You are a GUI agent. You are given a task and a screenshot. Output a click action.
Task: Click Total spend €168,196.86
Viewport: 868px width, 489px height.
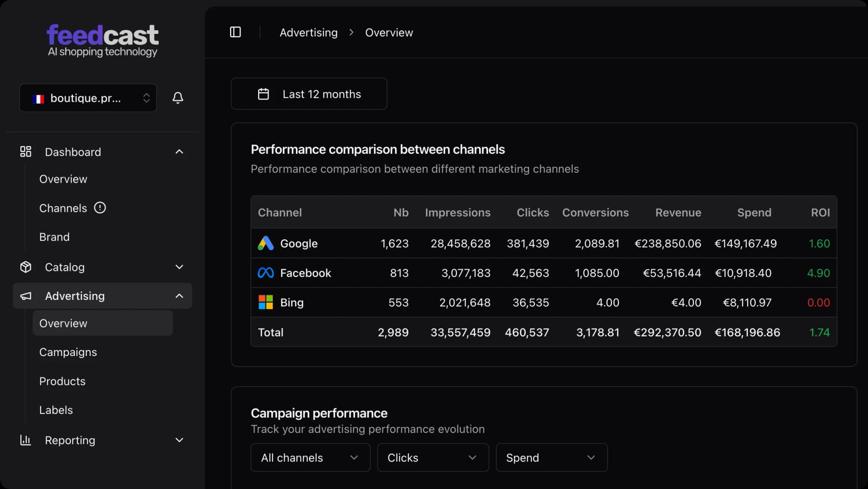pos(747,332)
